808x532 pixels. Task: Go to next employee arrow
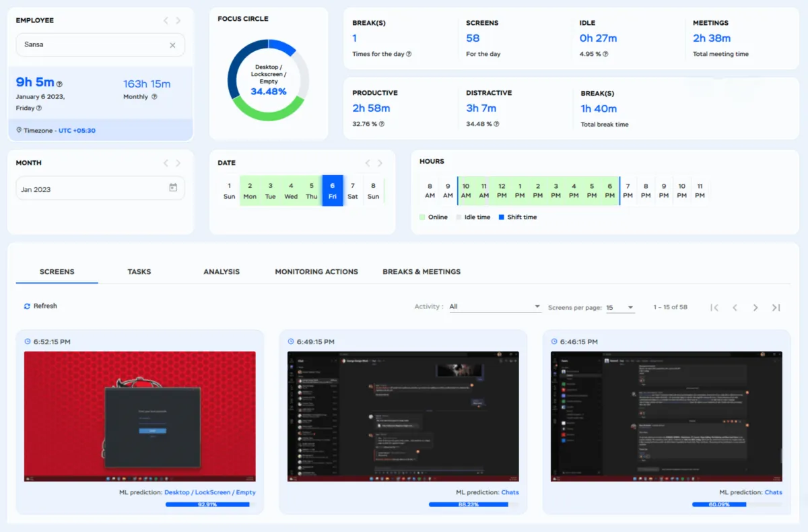(178, 21)
